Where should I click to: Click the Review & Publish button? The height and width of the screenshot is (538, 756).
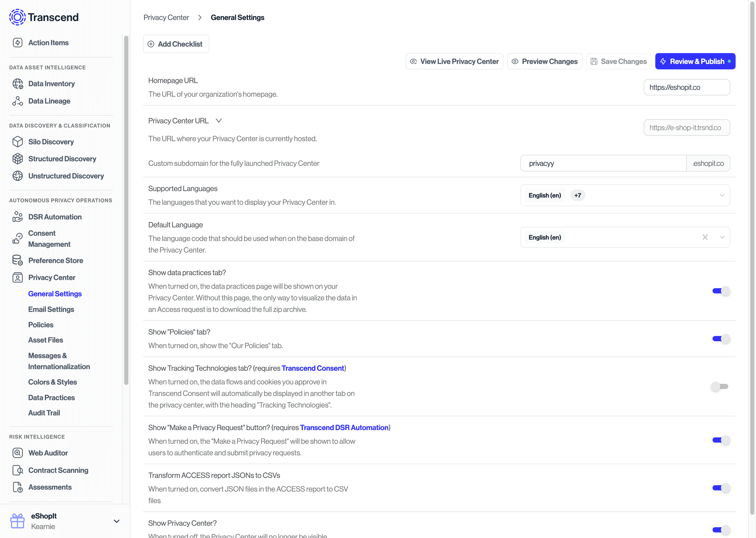695,61
